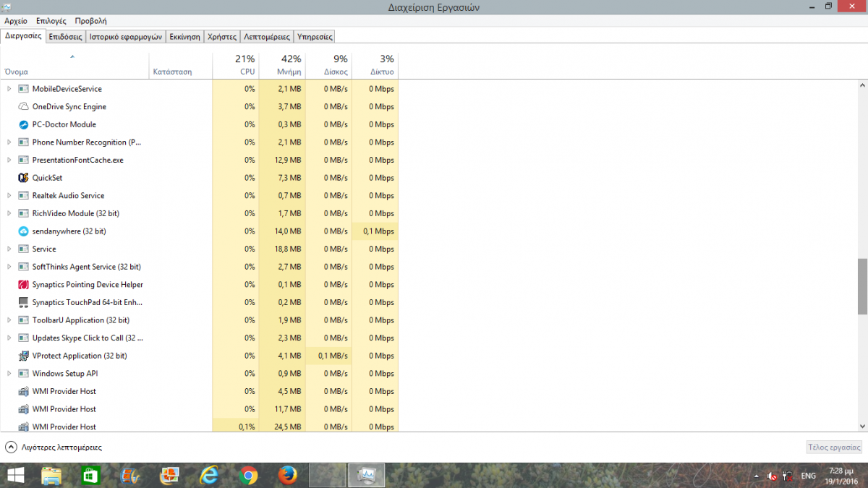Screen dimensions: 868x488
Task: Click icon of WMI Provider Host using 11,7 MB
Action: (x=23, y=409)
